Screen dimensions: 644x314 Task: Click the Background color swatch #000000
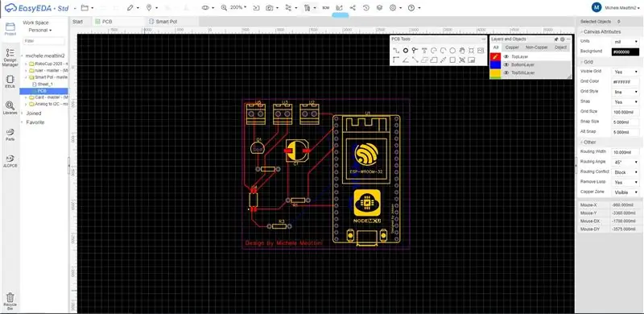(x=625, y=52)
